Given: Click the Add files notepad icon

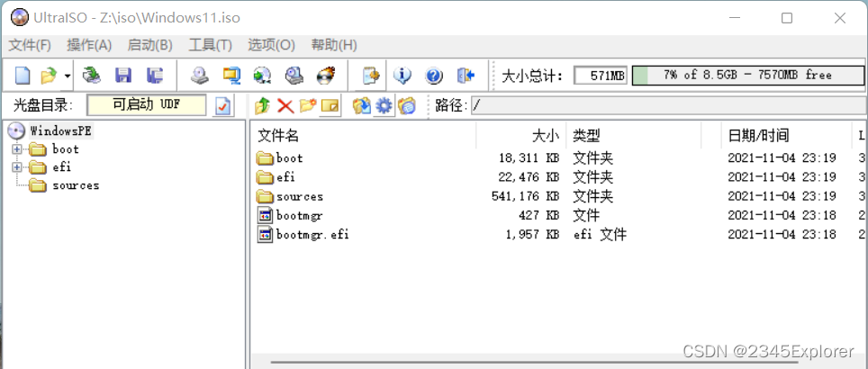Looking at the screenshot, I should coord(370,76).
